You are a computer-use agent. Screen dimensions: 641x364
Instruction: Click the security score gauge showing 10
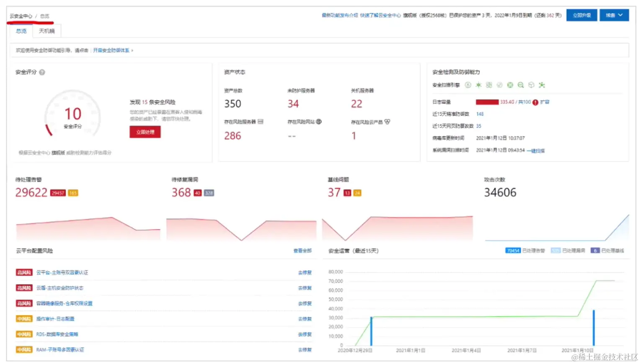pos(73,114)
